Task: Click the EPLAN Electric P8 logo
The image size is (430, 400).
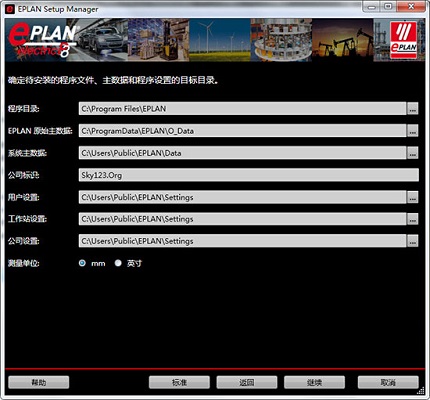Action: point(43,40)
